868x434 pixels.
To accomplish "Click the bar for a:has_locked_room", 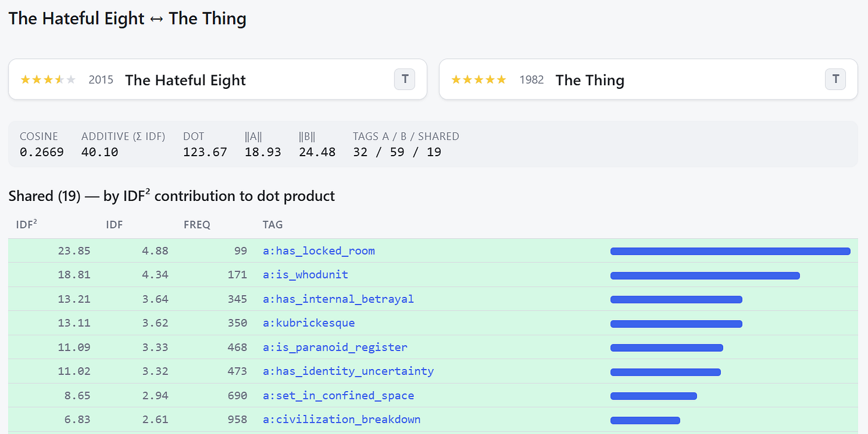I will (730, 252).
